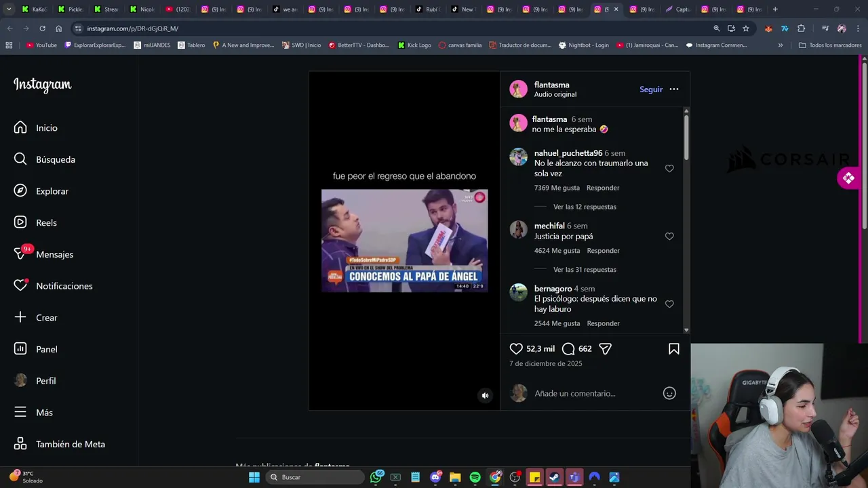868x488 pixels.
Task: Open bernagoro's username link
Action: click(553, 289)
